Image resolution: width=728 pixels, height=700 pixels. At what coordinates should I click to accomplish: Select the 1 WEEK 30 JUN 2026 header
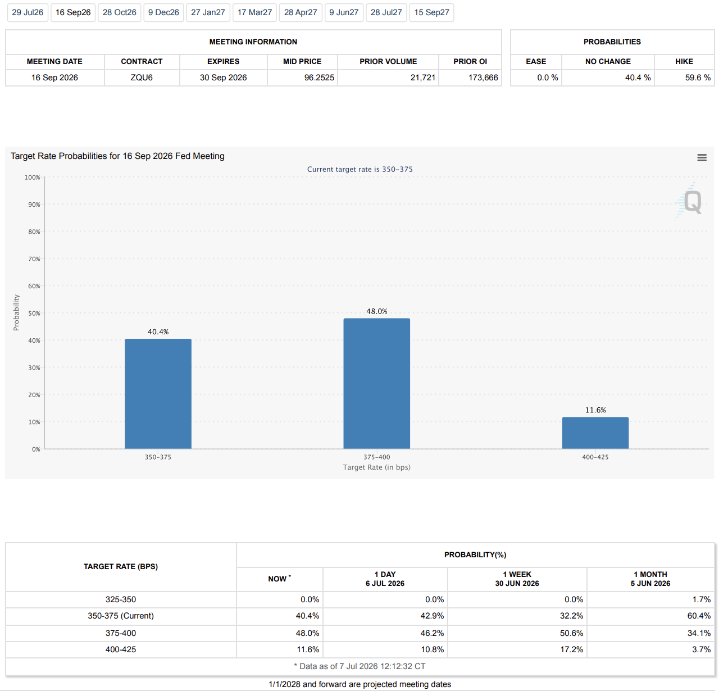517,579
